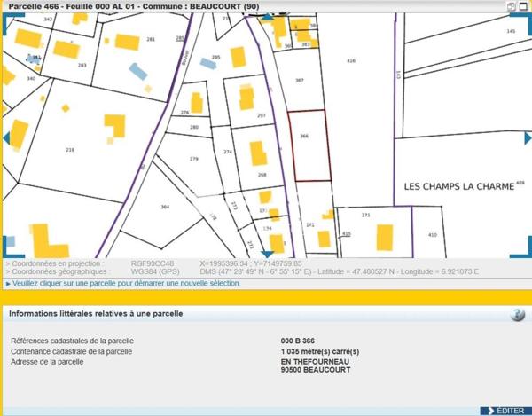Select parcel 274 on the map
This screenshot has width=532, height=416.
click(x=228, y=152)
